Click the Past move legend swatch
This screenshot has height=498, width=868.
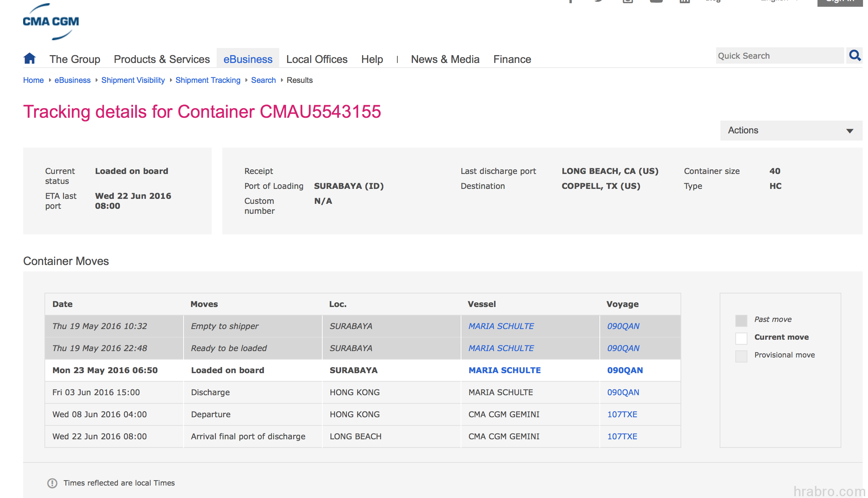click(741, 320)
